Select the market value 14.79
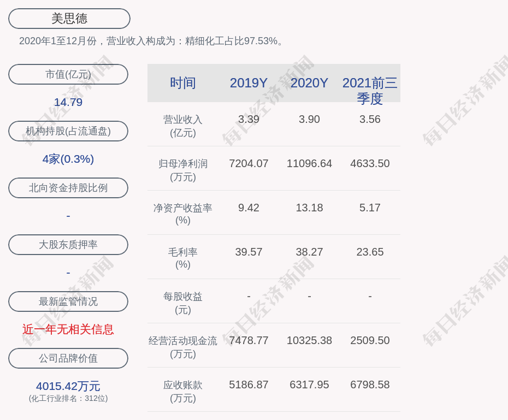Screen dimensions: 508x420 coord(68,102)
